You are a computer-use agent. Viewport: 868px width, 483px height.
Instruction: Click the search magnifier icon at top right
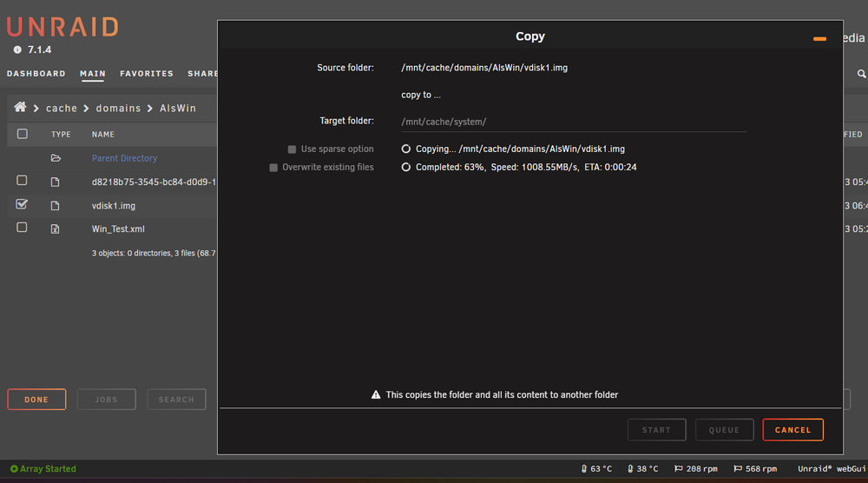click(x=861, y=74)
